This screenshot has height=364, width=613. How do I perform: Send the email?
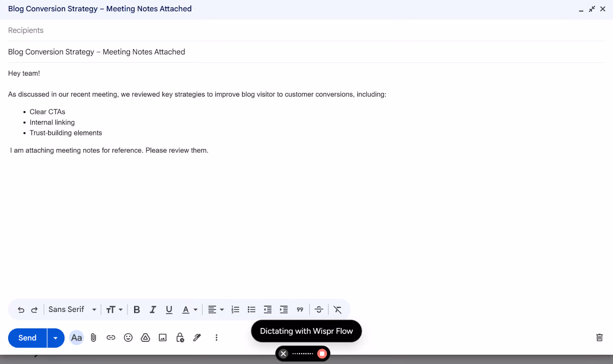pos(26,338)
